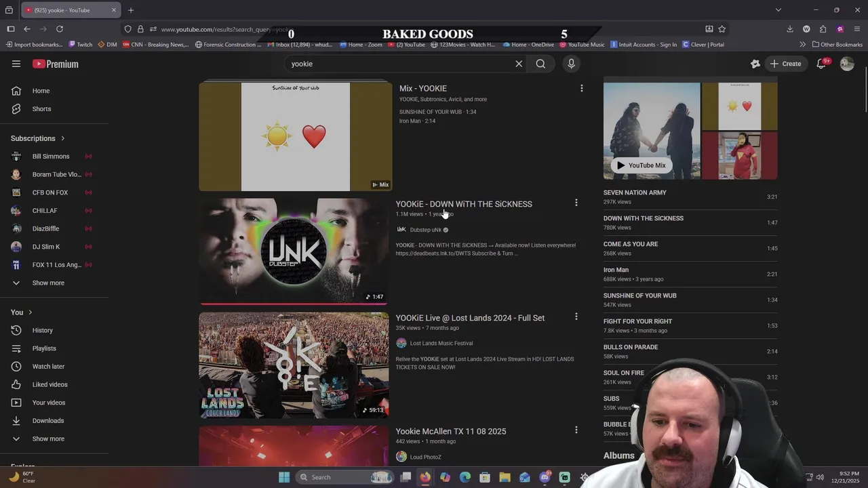The height and width of the screenshot is (488, 868).
Task: Expand the You section header
Action: coord(22,312)
